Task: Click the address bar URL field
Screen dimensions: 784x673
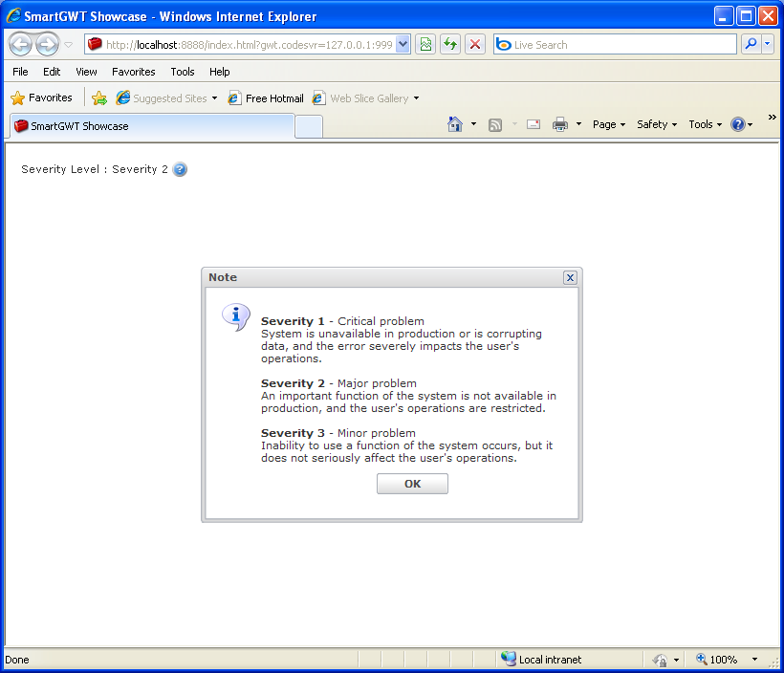Action: pos(242,45)
